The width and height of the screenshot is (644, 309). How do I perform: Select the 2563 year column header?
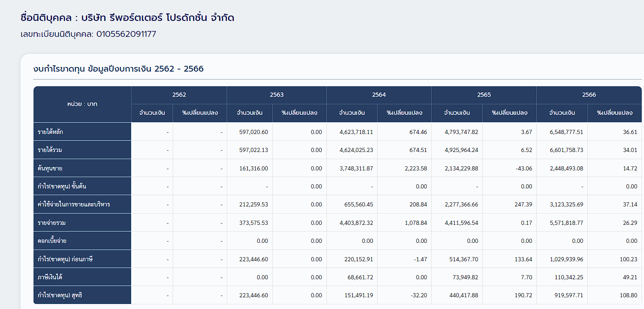(x=277, y=95)
